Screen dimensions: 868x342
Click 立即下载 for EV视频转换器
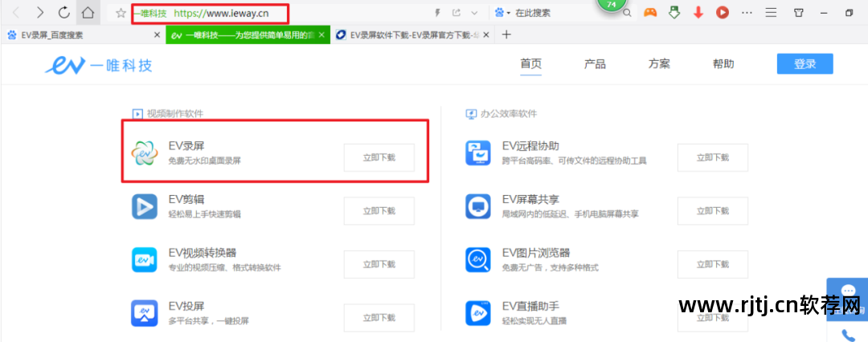coord(379,264)
